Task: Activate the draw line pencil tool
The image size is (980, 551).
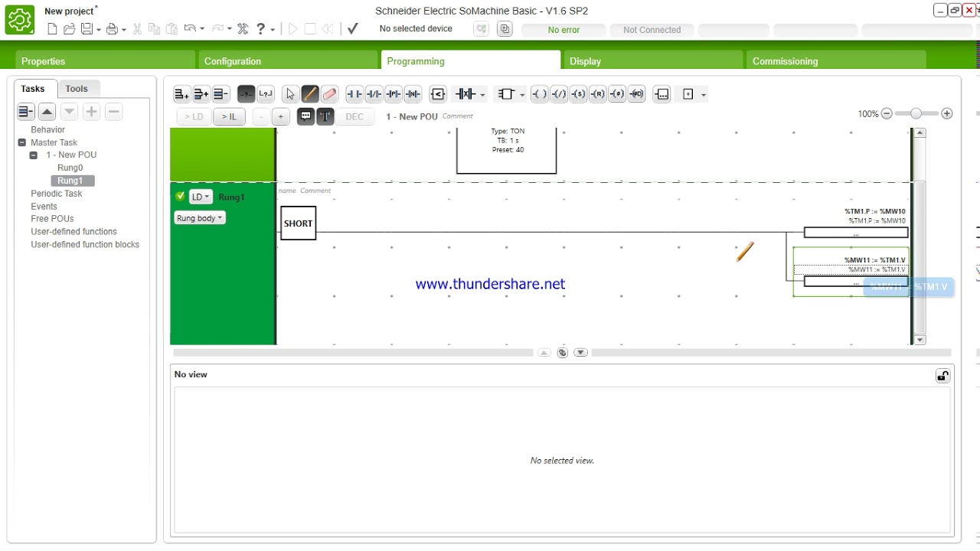Action: pyautogui.click(x=310, y=94)
